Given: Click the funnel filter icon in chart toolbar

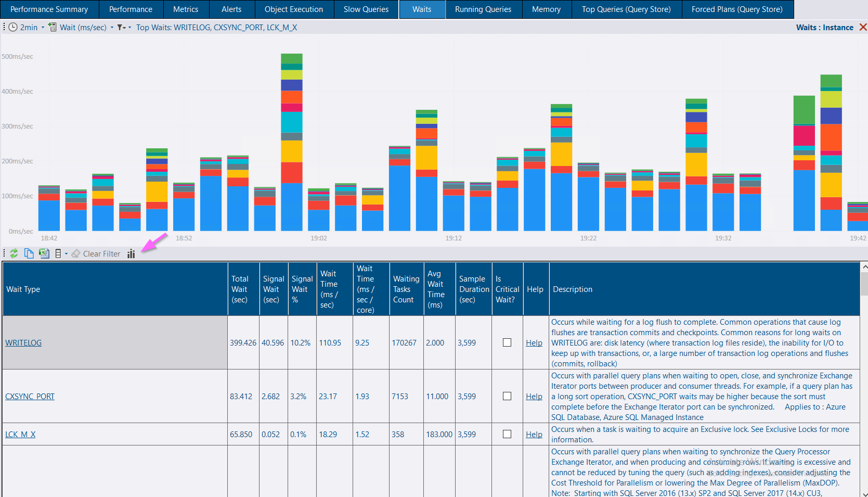Looking at the screenshot, I should (x=121, y=28).
